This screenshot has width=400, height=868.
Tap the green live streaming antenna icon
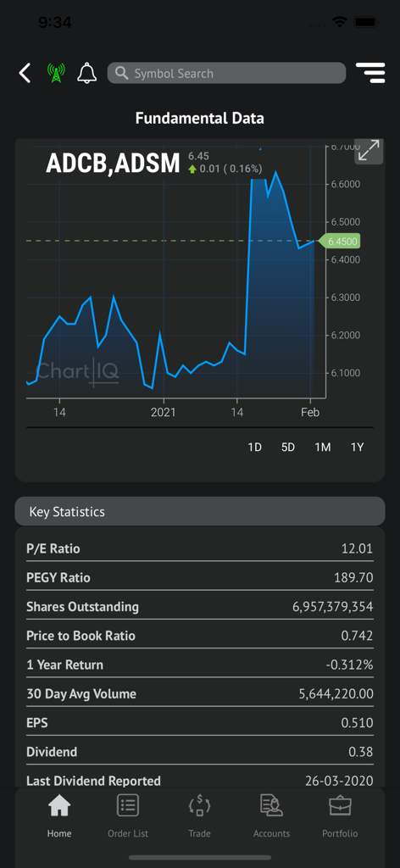coord(56,73)
